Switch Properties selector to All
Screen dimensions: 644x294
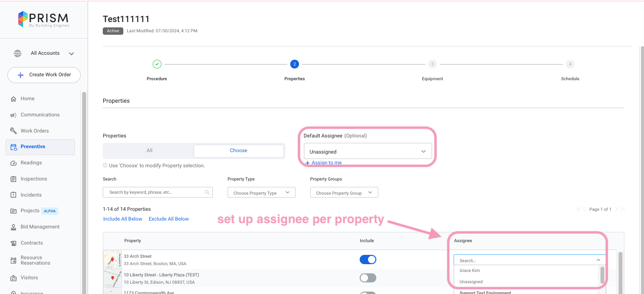pyautogui.click(x=149, y=151)
